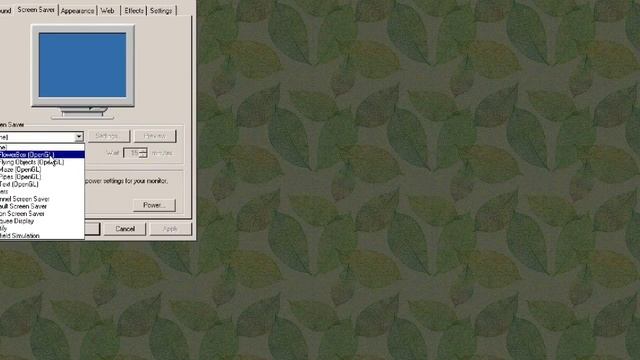Open the Settings tab
The height and width of the screenshot is (360, 640).
coord(161,11)
